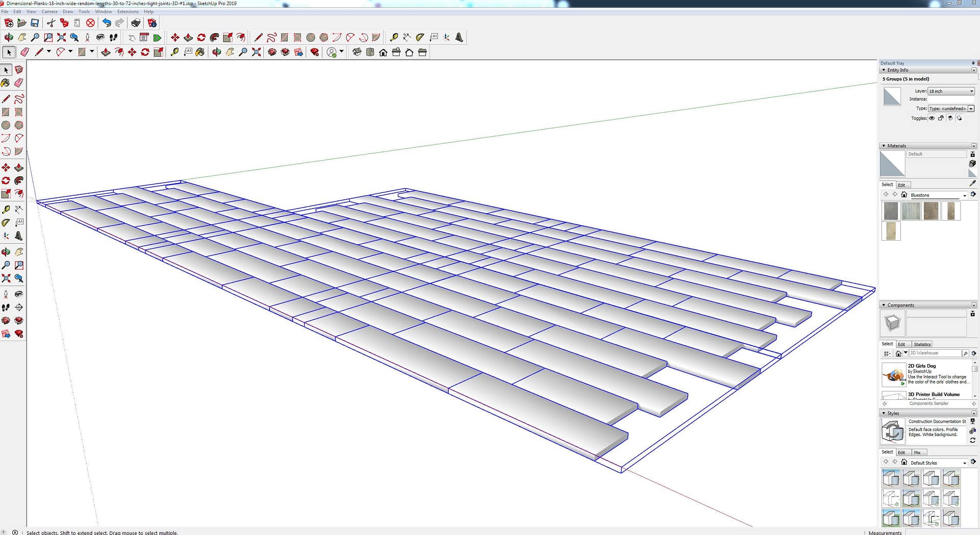
Task: Click the Save file icon
Action: [35, 23]
